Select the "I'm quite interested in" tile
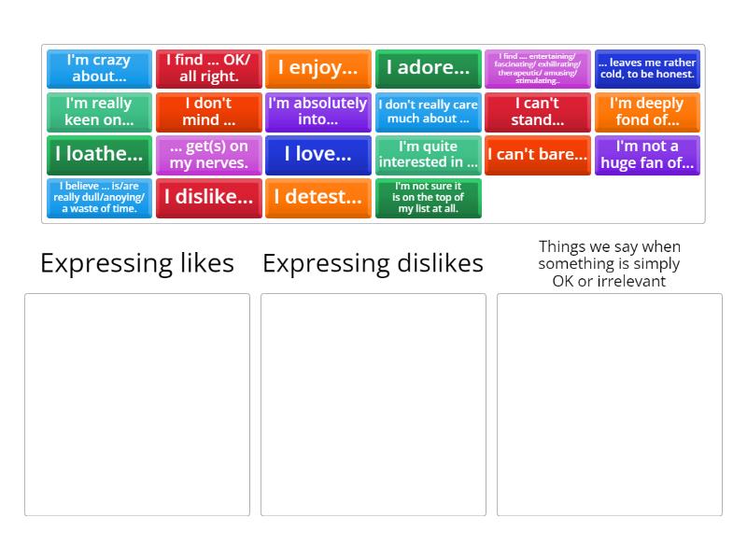 (x=428, y=155)
